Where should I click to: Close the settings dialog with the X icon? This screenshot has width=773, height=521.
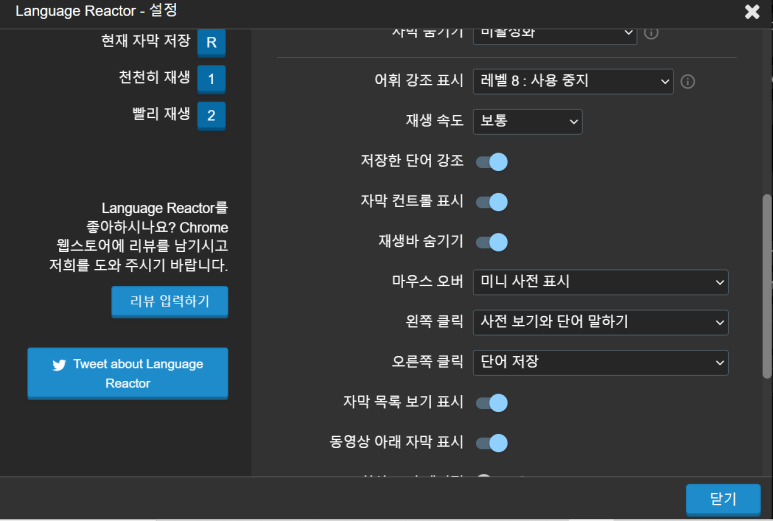pyautogui.click(x=752, y=11)
